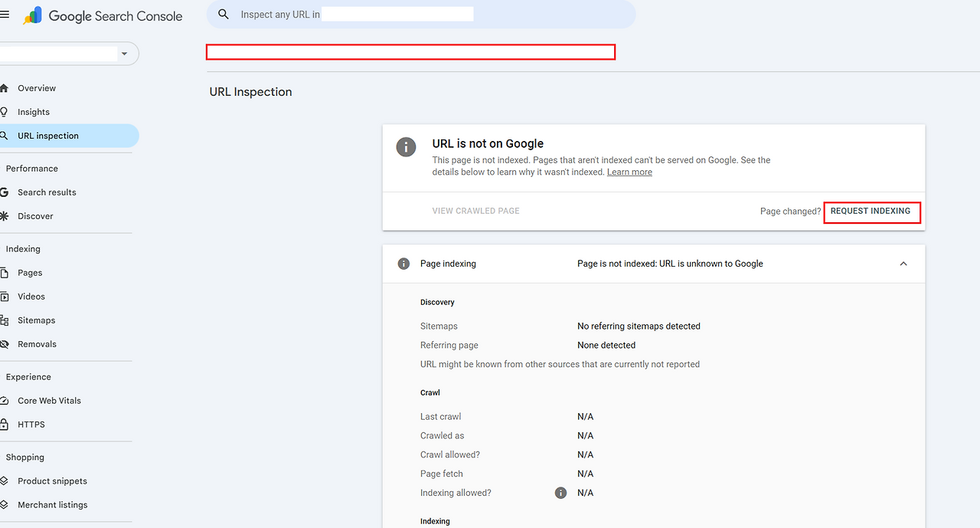Image resolution: width=980 pixels, height=528 pixels.
Task: Click the Indexing allowed info icon
Action: pos(560,493)
